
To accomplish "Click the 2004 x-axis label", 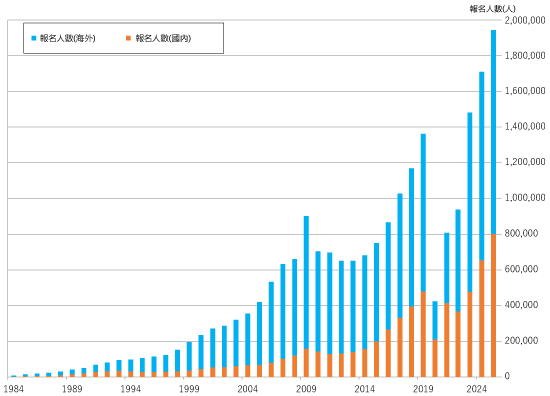I will tap(248, 389).
